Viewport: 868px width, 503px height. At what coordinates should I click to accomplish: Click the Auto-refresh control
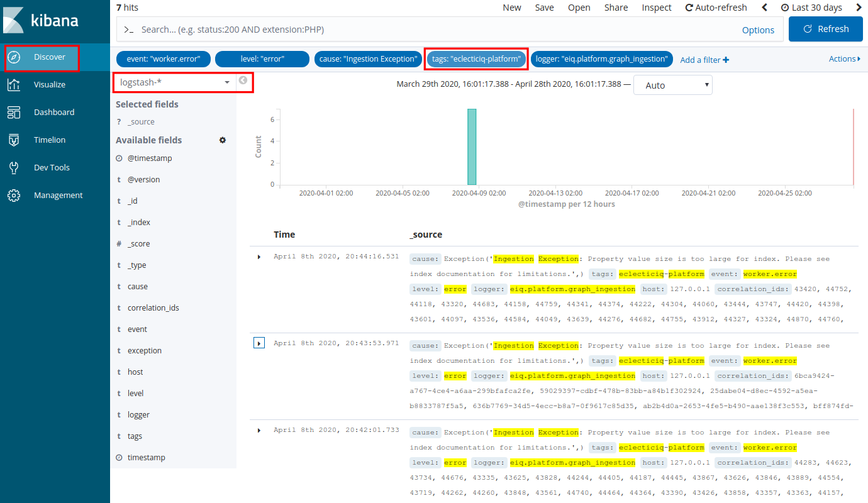coord(717,8)
